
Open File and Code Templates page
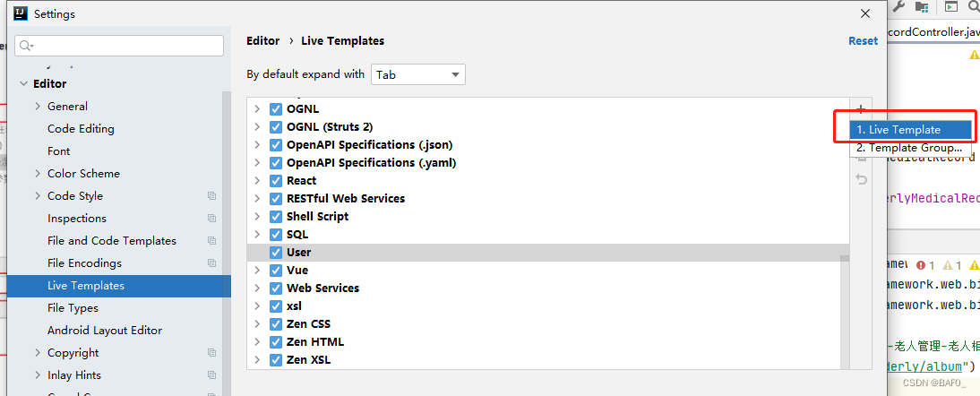click(x=112, y=241)
